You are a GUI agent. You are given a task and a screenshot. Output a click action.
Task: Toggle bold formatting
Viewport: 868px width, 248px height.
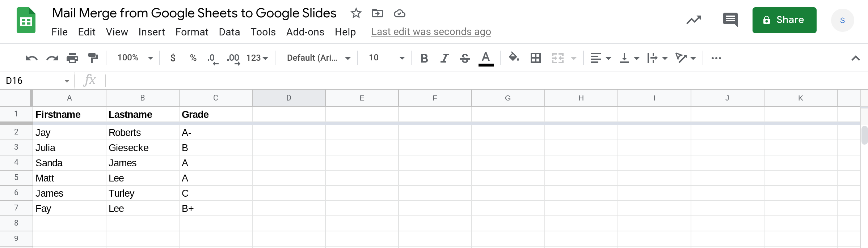click(424, 58)
